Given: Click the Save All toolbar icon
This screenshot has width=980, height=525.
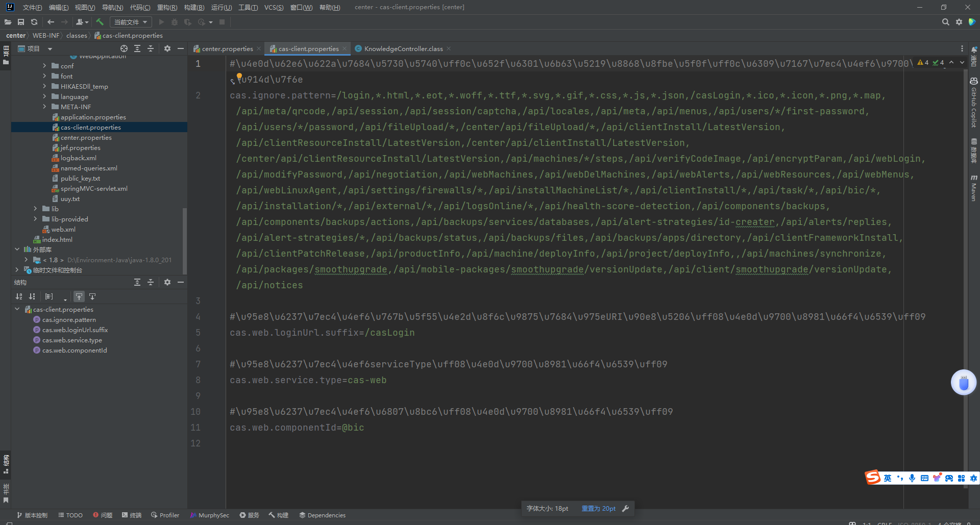Looking at the screenshot, I should point(21,22).
